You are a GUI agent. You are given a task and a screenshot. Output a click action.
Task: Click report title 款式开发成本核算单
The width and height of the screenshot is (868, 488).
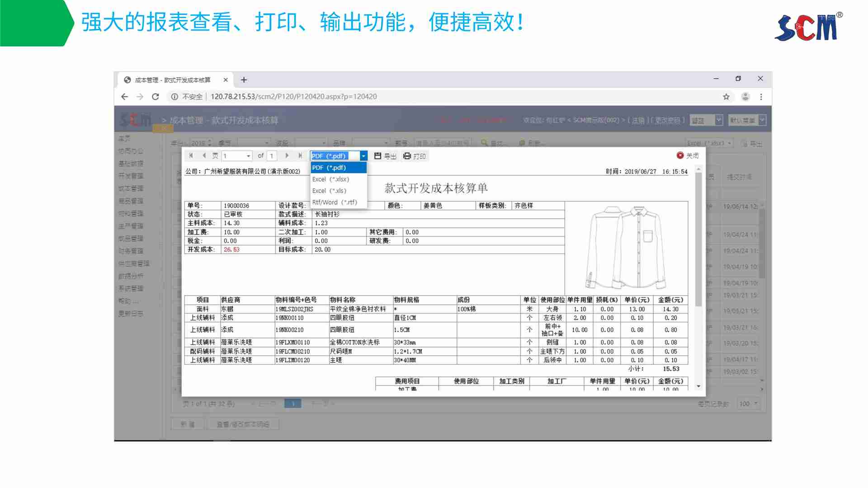click(x=436, y=188)
